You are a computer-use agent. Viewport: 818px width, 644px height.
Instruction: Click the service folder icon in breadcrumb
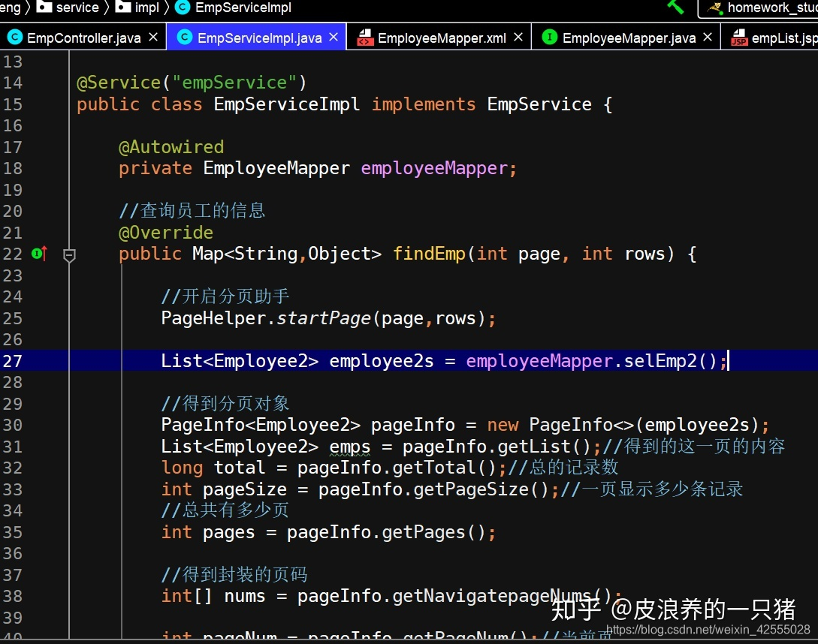(44, 7)
